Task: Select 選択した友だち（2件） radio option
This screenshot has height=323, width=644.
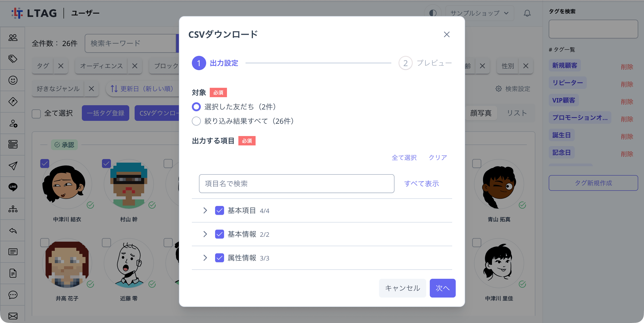Action: pos(196,107)
